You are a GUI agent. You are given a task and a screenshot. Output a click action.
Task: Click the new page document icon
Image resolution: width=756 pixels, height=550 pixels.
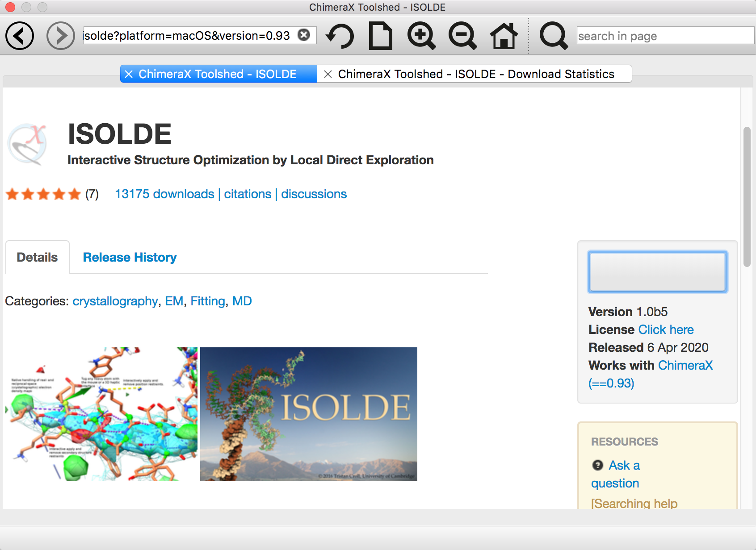(x=380, y=36)
